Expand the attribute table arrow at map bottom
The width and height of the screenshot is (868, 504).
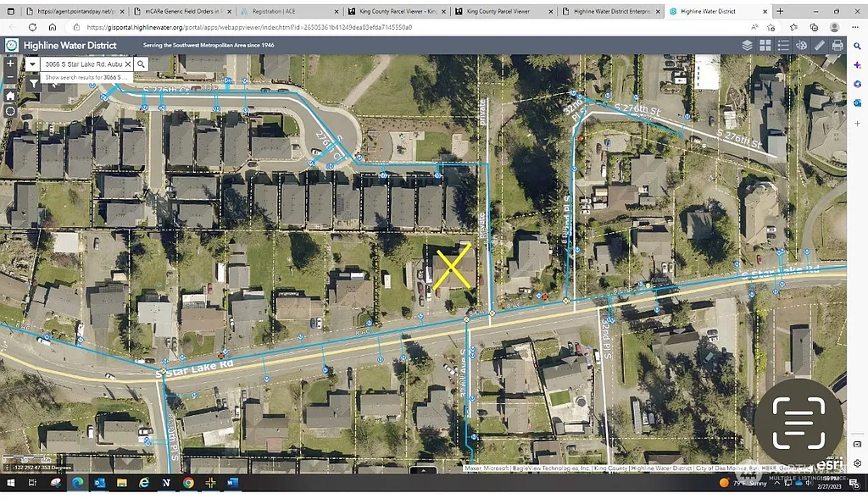424,470
